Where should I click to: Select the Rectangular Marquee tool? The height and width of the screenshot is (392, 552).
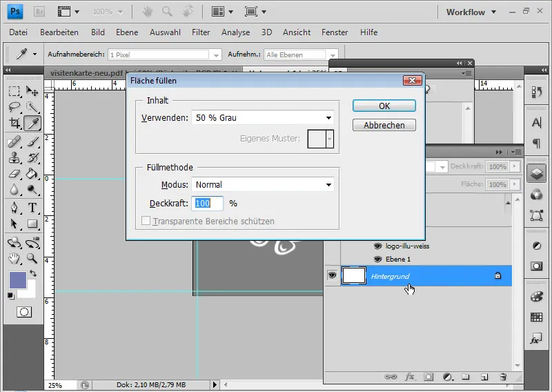[14, 92]
